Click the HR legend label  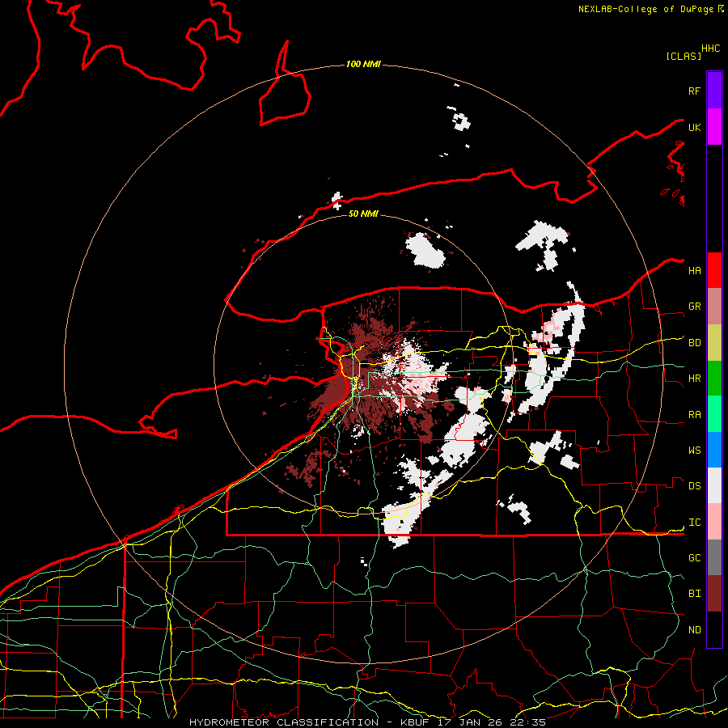point(694,379)
